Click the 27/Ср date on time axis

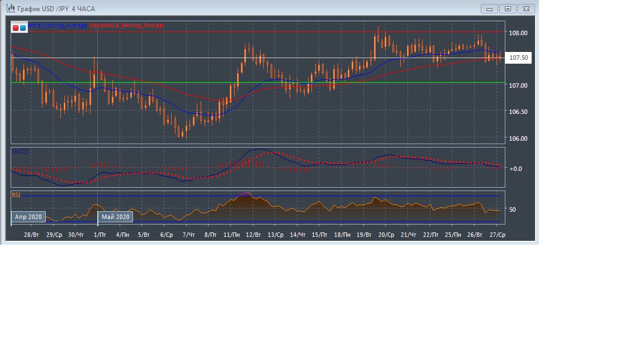498,235
